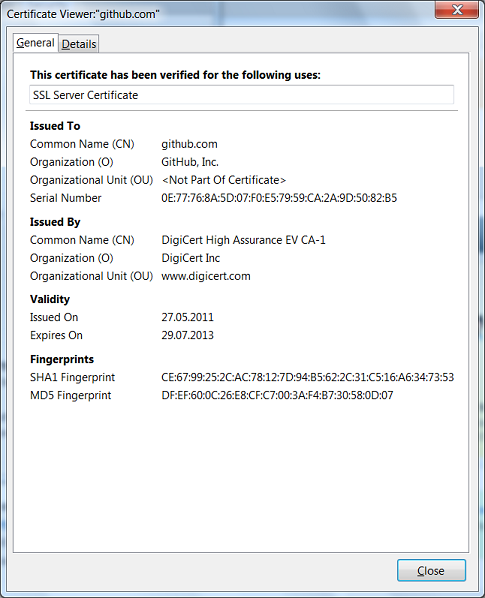Click the Validity heading
485x598 pixels.
click(50, 299)
